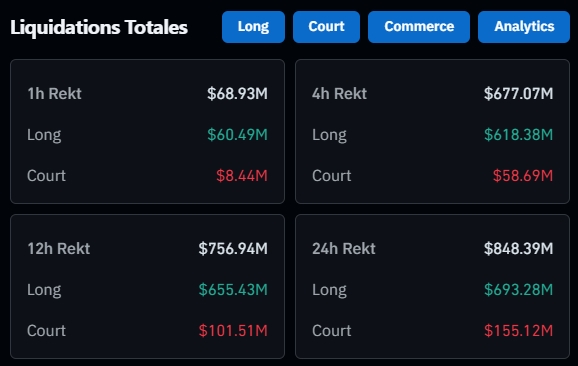Screen dimensions: 578x366
Task: Select the 4h Rekt card title
Action: tap(340, 94)
